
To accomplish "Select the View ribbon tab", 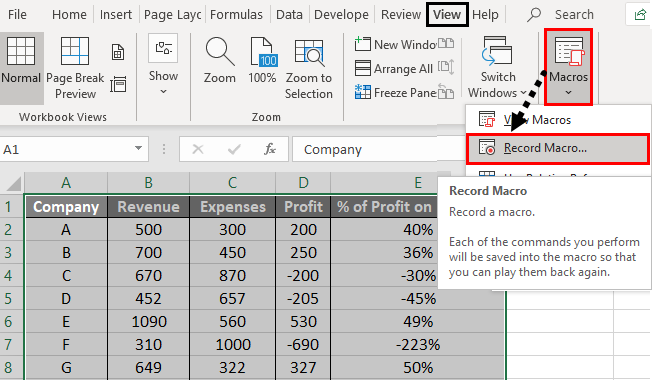I will (x=447, y=15).
